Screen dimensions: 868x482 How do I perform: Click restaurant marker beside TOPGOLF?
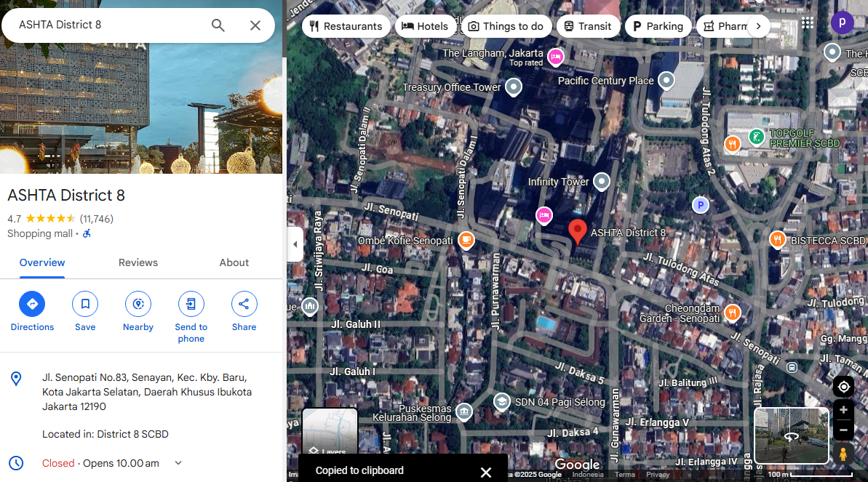pos(733,145)
